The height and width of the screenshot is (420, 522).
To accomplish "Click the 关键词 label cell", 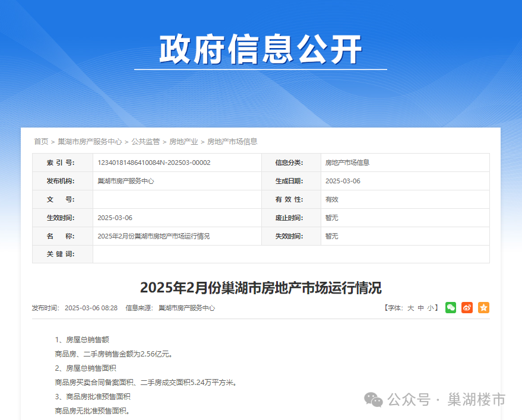I will [62, 254].
